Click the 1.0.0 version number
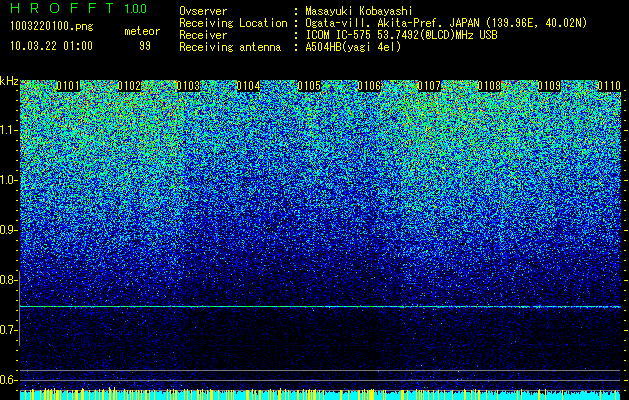 tap(136, 9)
